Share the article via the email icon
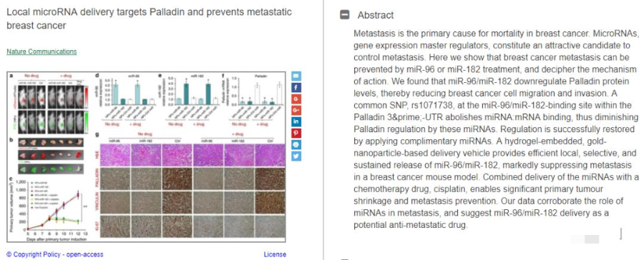Image resolution: width=644 pixels, height=260 pixels. coord(296,76)
